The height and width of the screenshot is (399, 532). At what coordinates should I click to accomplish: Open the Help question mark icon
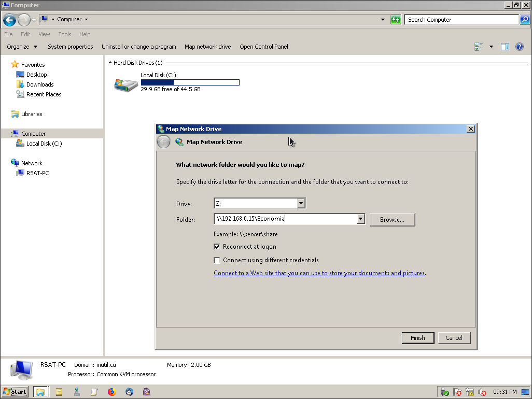[520, 47]
